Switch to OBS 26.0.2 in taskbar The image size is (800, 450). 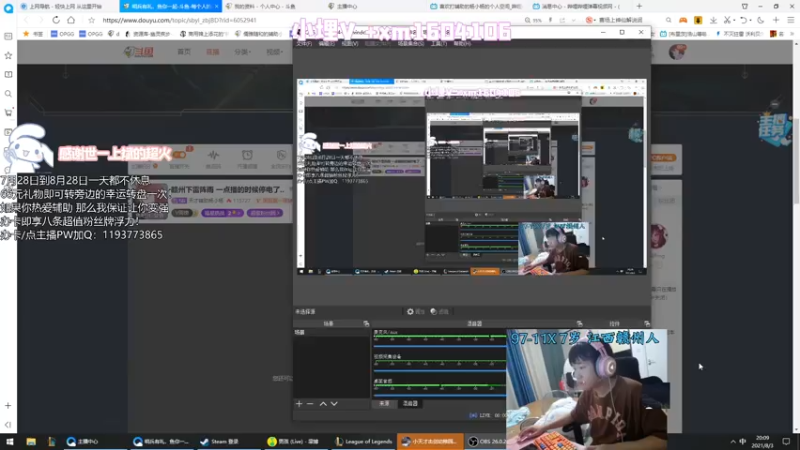[487, 441]
